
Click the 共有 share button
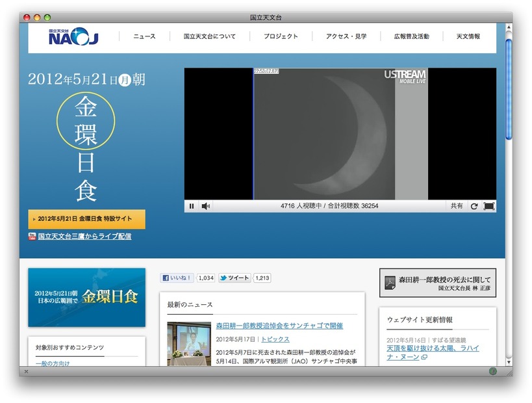click(457, 206)
